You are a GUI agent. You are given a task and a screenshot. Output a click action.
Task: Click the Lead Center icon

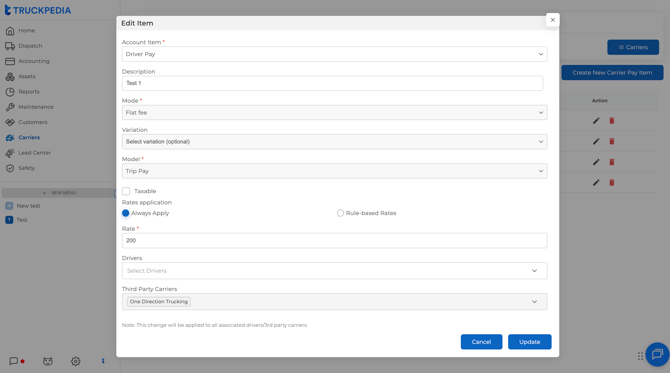10,153
